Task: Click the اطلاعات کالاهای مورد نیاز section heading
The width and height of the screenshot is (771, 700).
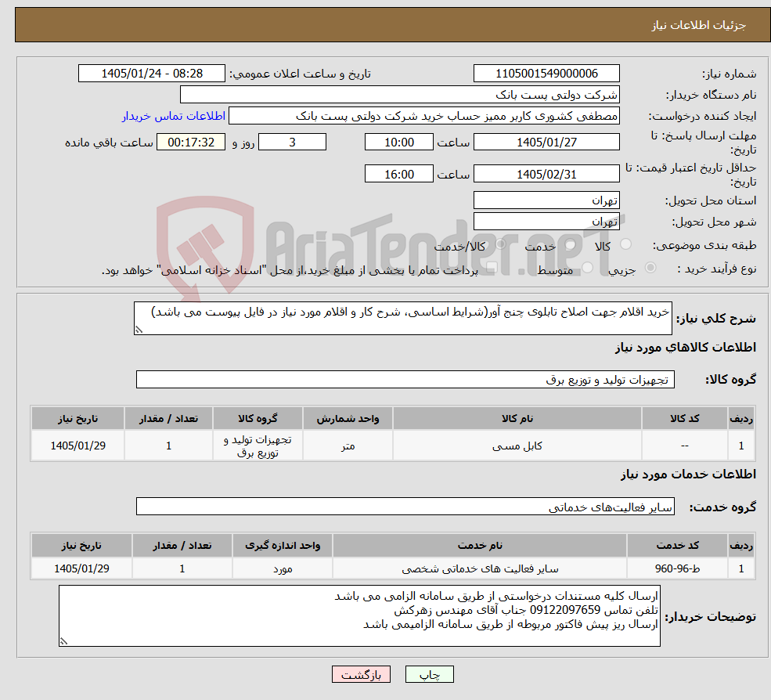Action: [x=686, y=348]
